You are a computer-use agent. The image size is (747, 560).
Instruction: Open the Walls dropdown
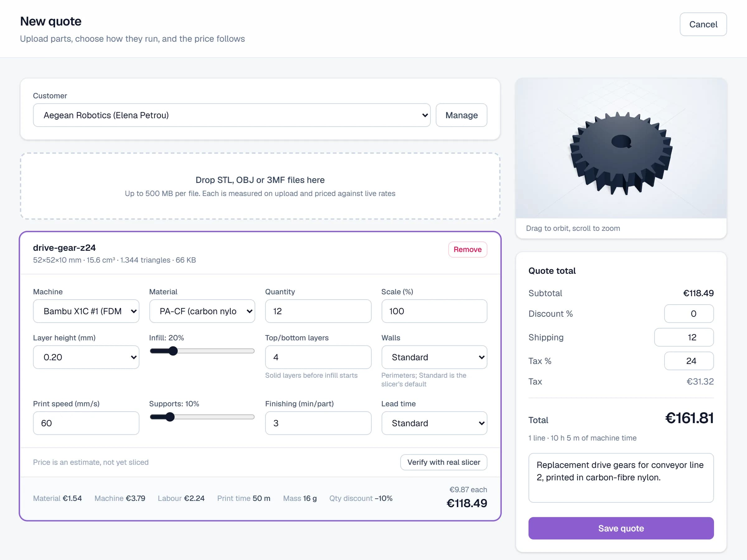pyautogui.click(x=434, y=357)
